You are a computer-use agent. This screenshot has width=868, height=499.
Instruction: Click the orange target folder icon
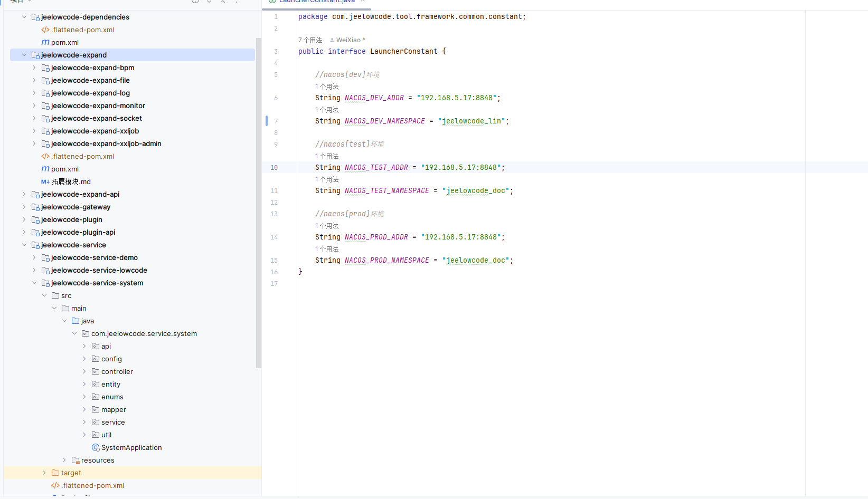(55, 473)
